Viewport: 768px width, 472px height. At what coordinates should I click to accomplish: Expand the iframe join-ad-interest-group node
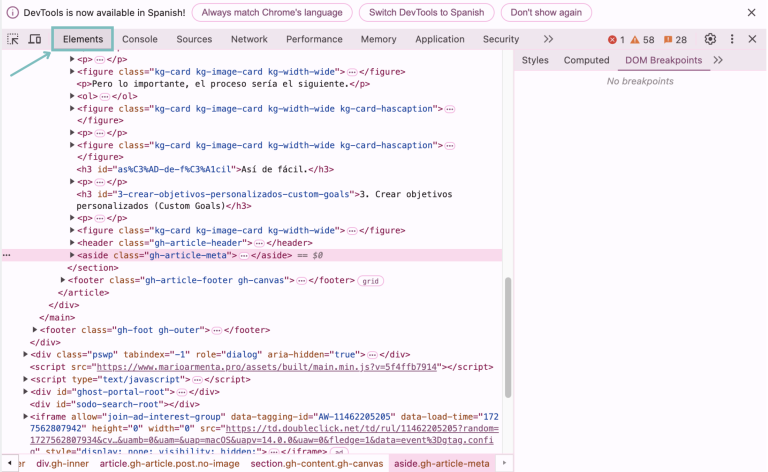coord(25,417)
